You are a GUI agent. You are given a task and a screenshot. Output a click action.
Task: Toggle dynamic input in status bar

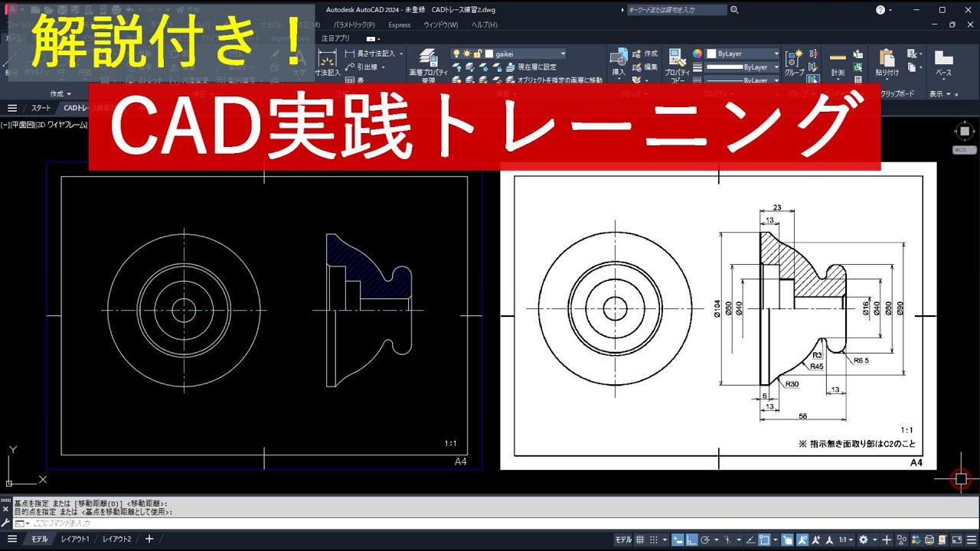[678, 540]
